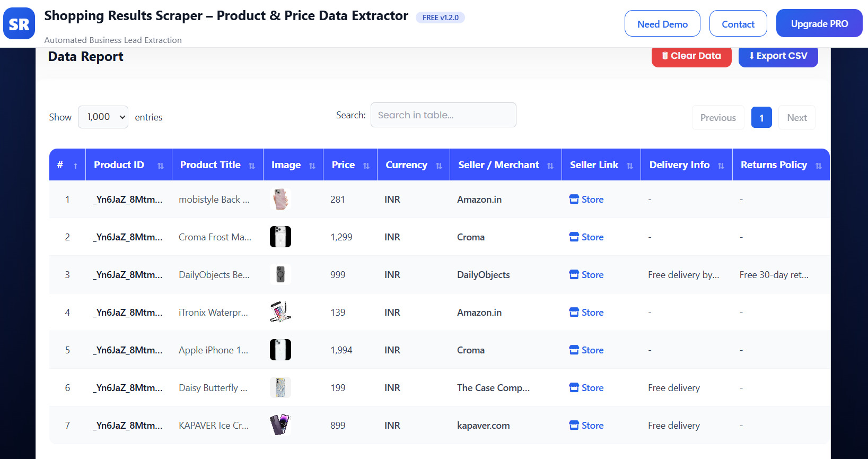Click the Contact button
Viewport: 868px width, 459px height.
(x=738, y=24)
